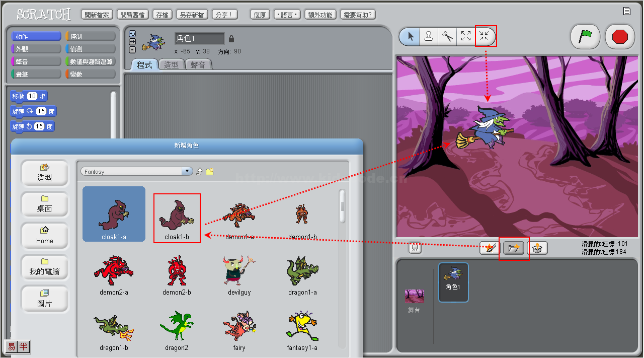The height and width of the screenshot is (358, 644).
Task: Click the paint new sprite button
Action: tap(489, 248)
